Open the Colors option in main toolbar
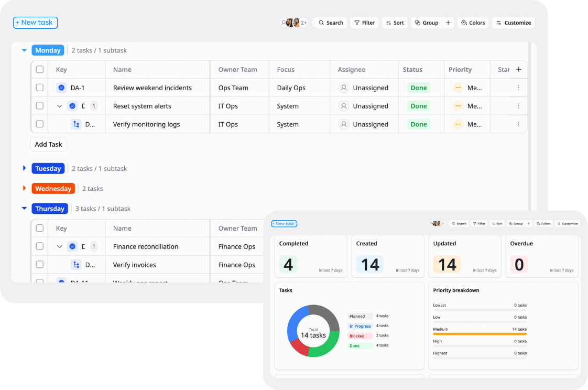 tap(473, 23)
